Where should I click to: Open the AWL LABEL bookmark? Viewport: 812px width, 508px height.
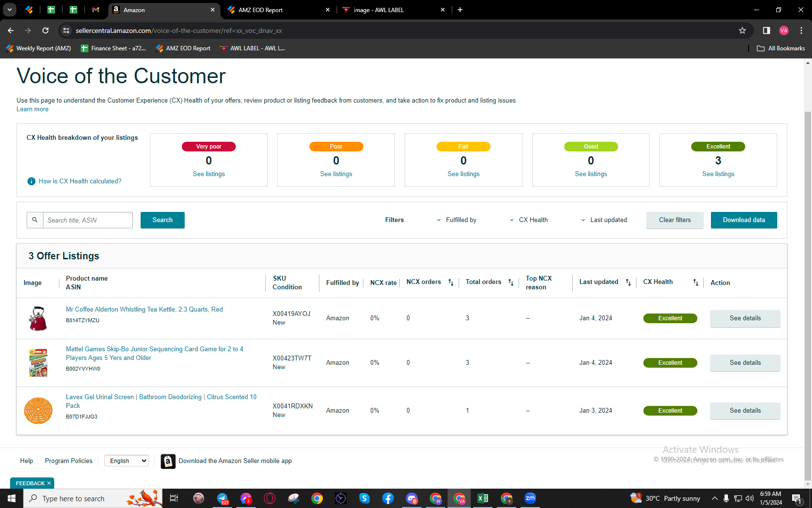[x=252, y=48]
